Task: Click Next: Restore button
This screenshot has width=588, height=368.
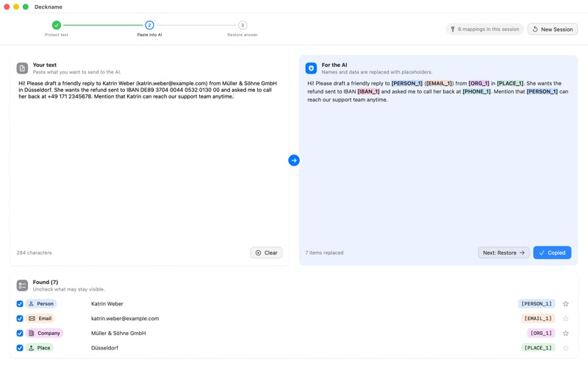Action: click(x=503, y=252)
